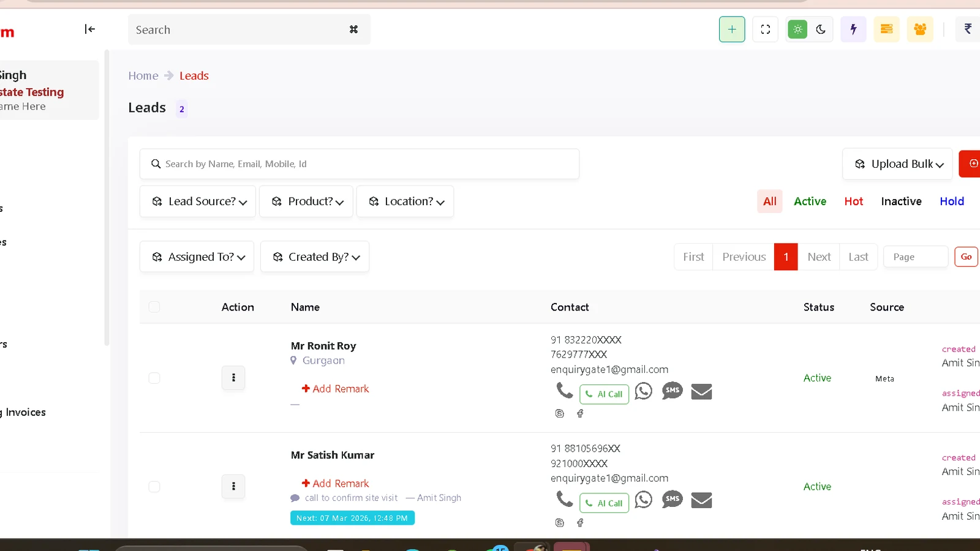Switch to dark mode with moon icon
Screen dimensions: 980x551
tap(821, 29)
